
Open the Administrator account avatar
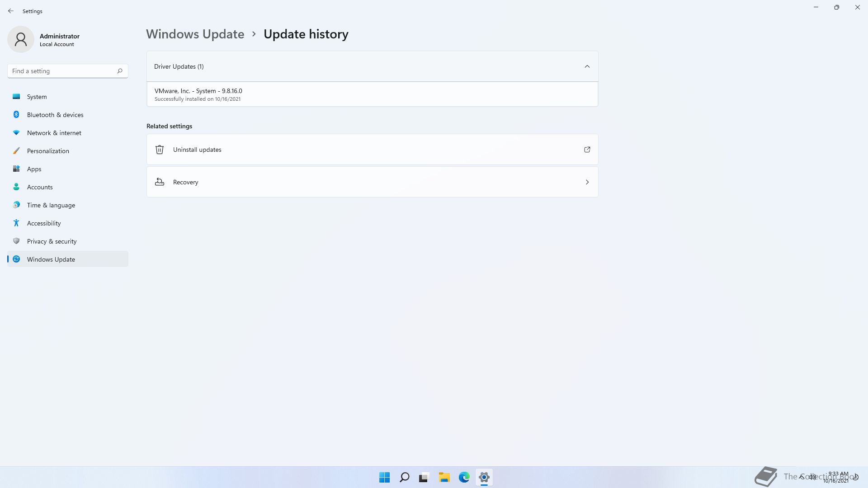coord(21,39)
